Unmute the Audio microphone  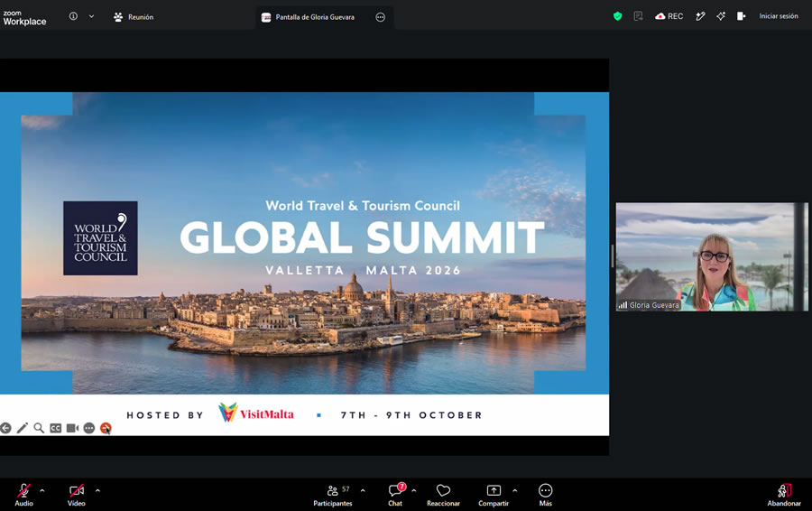click(23, 495)
